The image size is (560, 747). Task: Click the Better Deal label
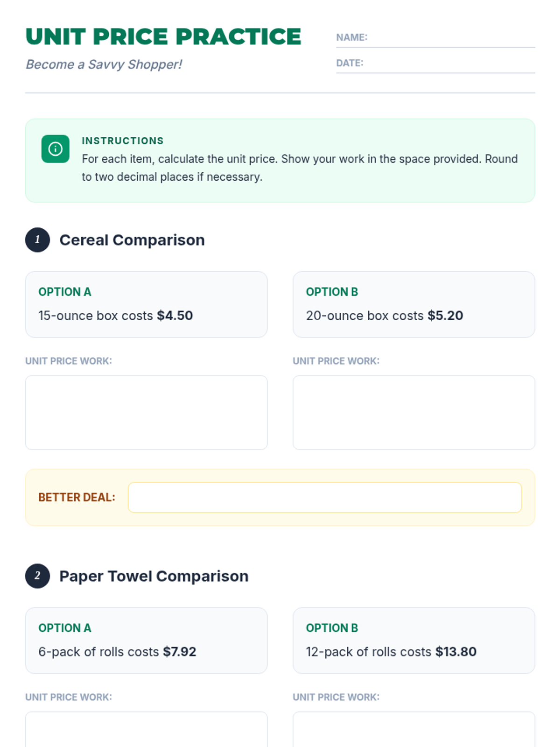[77, 498]
